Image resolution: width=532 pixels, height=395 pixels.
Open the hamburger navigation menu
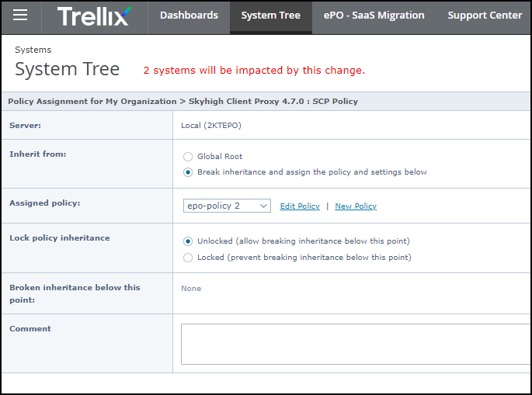20,16
